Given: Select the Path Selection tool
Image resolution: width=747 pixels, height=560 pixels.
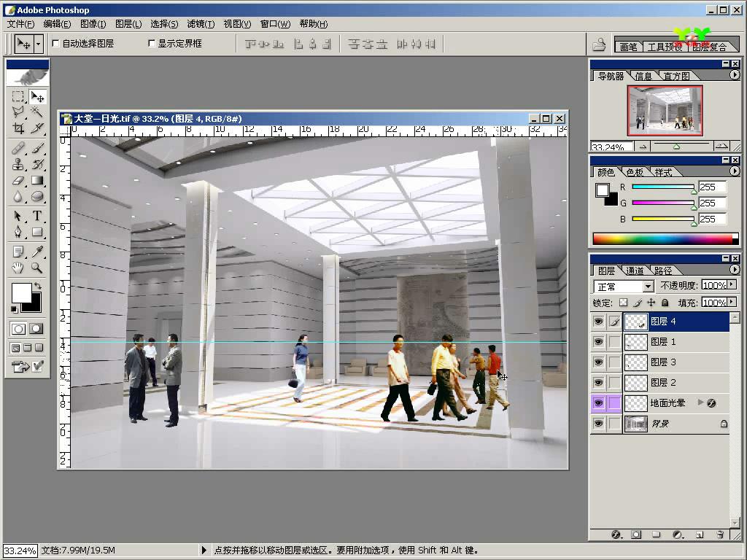Looking at the screenshot, I should click(x=18, y=216).
